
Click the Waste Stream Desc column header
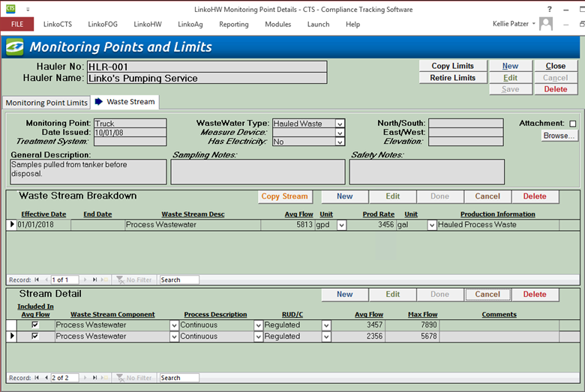pyautogui.click(x=193, y=214)
